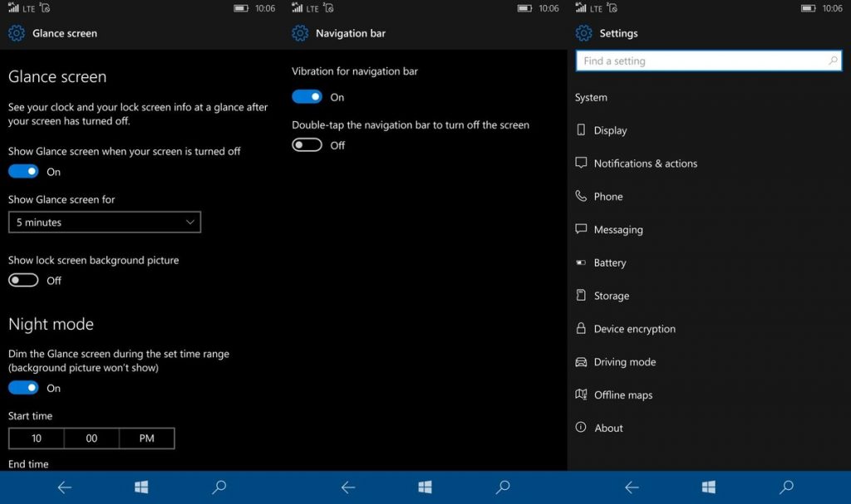Tap search button on Settings panel nav bar
The height and width of the screenshot is (504, 851).
click(786, 487)
